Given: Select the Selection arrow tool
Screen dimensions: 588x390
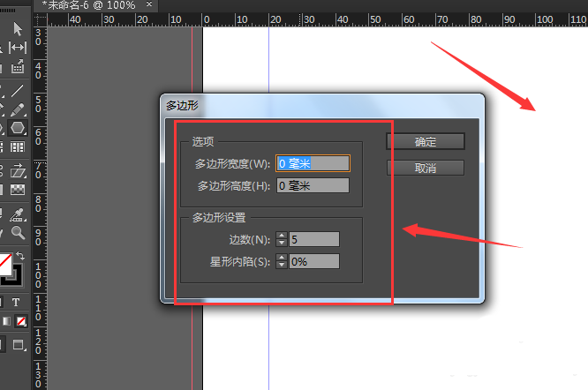Looking at the screenshot, I should 18,28.
